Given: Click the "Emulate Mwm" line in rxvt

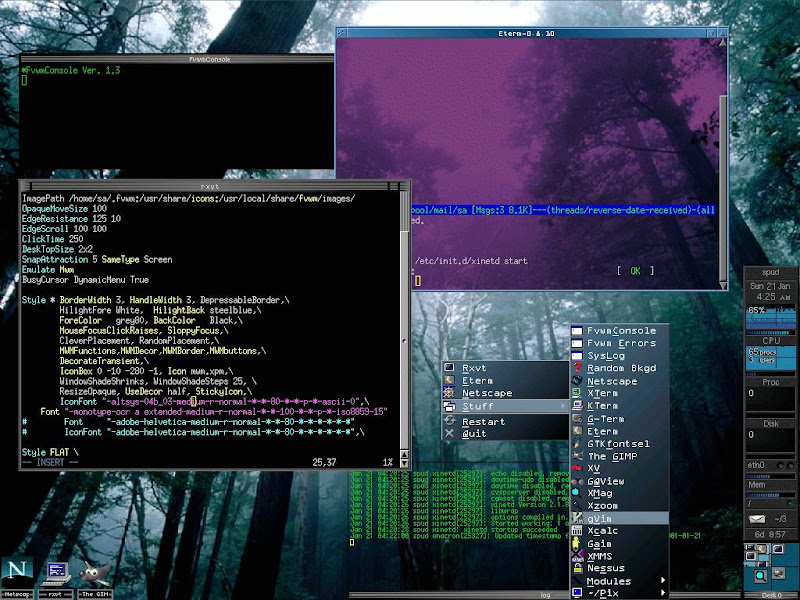Looking at the screenshot, I should click(x=48, y=269).
